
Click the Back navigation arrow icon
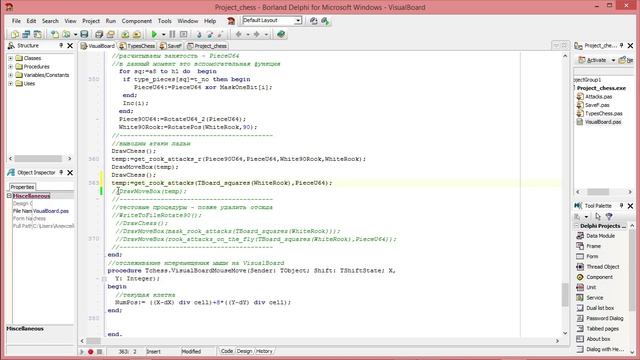[238, 34]
